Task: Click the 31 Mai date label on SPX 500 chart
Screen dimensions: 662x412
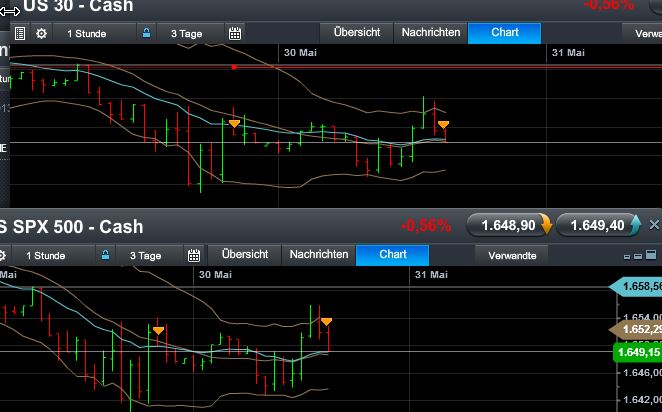Action: [431, 275]
